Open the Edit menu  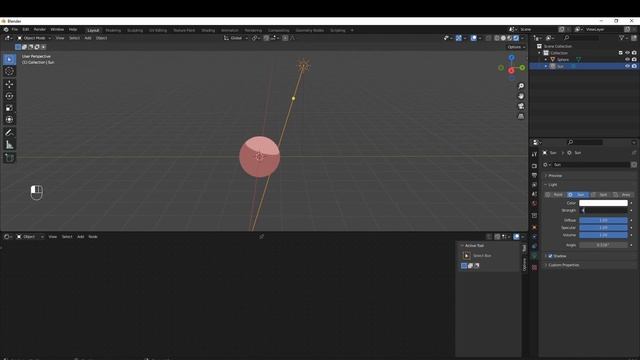pyautogui.click(x=26, y=29)
